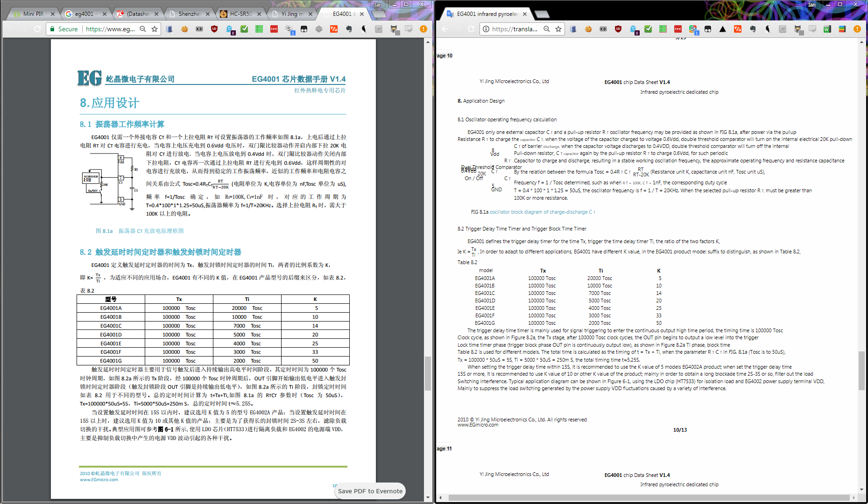Click the uBlock Origin shield in the translate window

click(618, 29)
